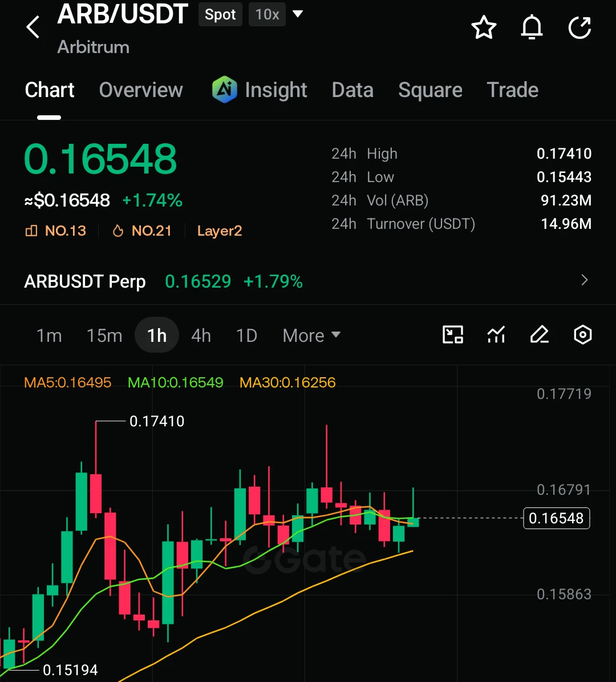Tap the 24h High value 0.17410
The height and width of the screenshot is (682, 616).
click(x=564, y=154)
